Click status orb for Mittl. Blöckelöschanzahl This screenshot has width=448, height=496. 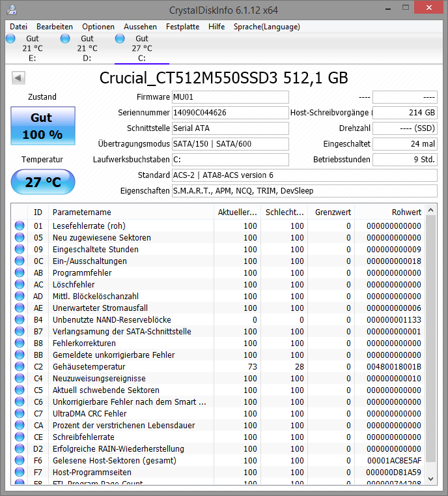click(20, 296)
